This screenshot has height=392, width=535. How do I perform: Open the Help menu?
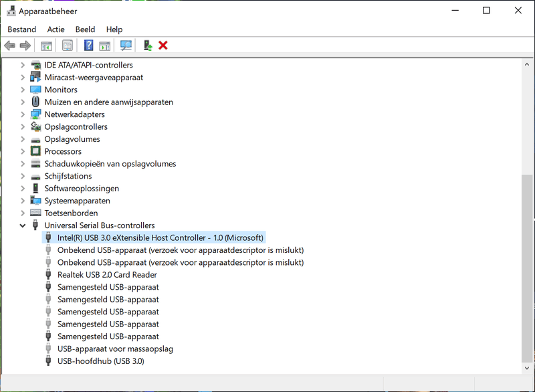(114, 29)
